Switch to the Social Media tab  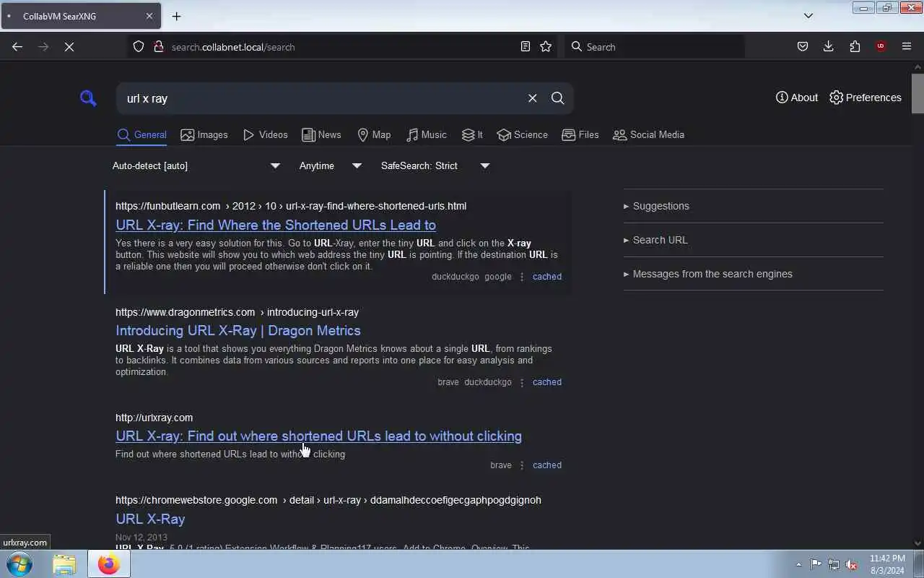(x=648, y=135)
